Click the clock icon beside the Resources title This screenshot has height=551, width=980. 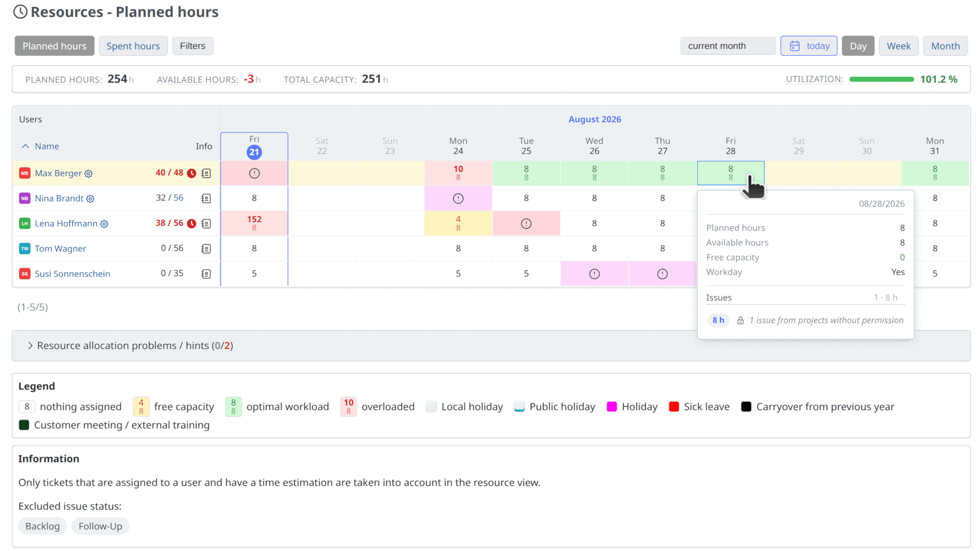[20, 12]
